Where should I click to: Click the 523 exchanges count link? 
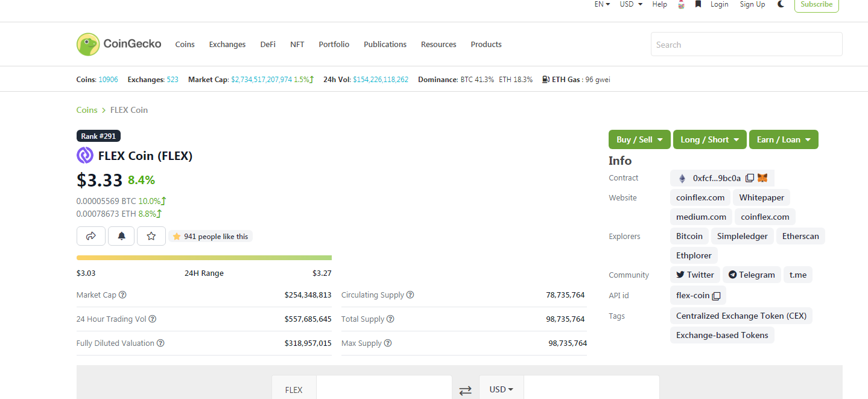click(x=173, y=79)
